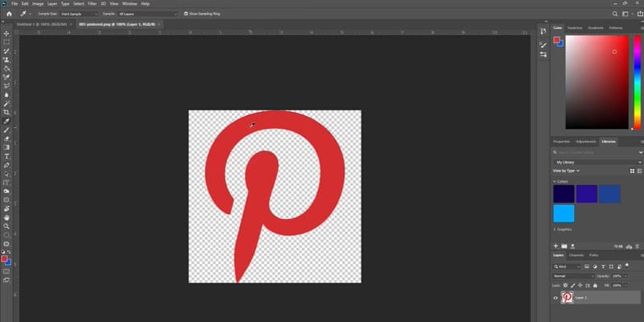Open Sample All Layers dropdown

point(148,14)
